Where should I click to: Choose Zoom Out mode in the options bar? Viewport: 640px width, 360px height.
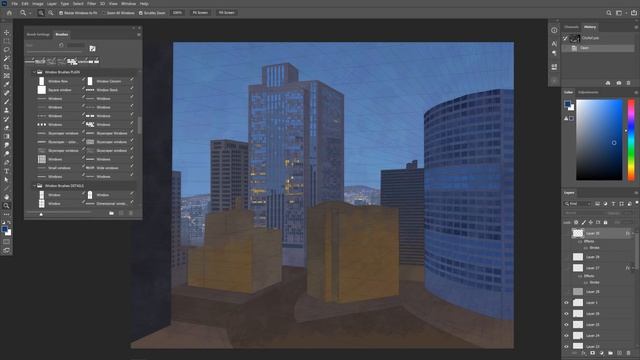(51, 13)
